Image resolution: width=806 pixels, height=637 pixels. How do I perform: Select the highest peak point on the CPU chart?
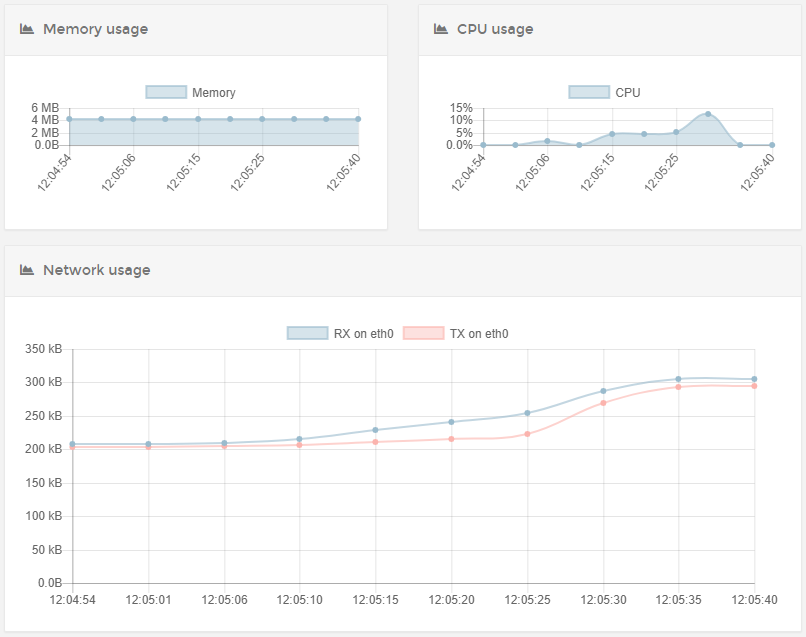(x=708, y=114)
